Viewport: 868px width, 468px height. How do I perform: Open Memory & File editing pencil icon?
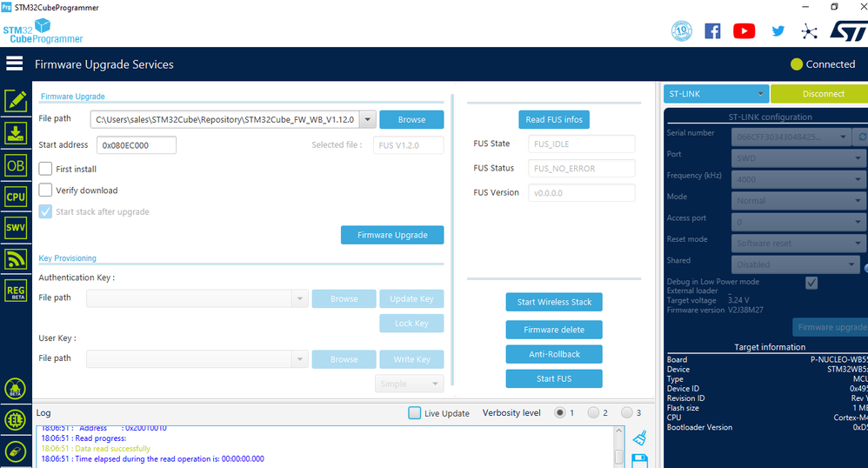[16, 101]
